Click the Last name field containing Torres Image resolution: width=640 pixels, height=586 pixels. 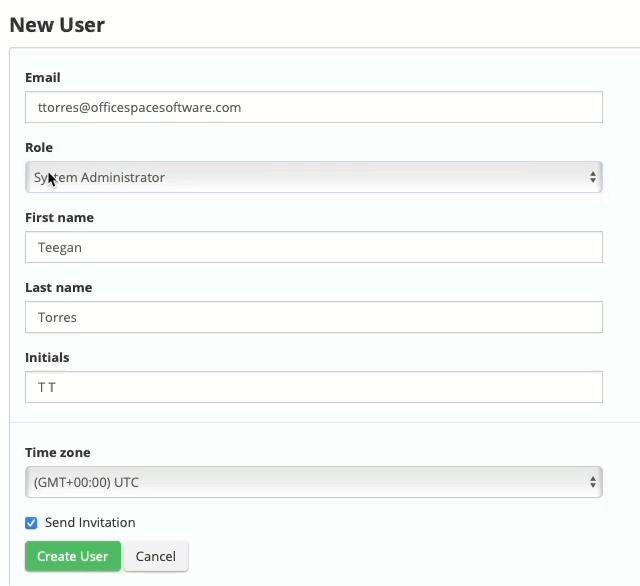[313, 317]
